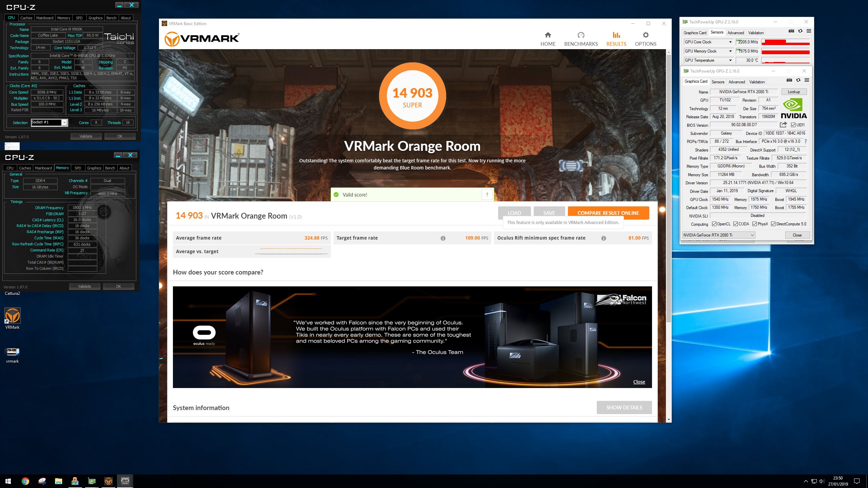Open the VRMark desktop shortcut
The width and height of the screenshot is (868, 488).
point(13,319)
